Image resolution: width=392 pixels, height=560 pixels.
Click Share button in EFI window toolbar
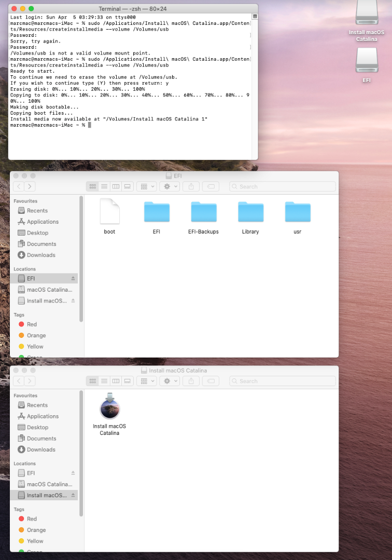click(191, 186)
